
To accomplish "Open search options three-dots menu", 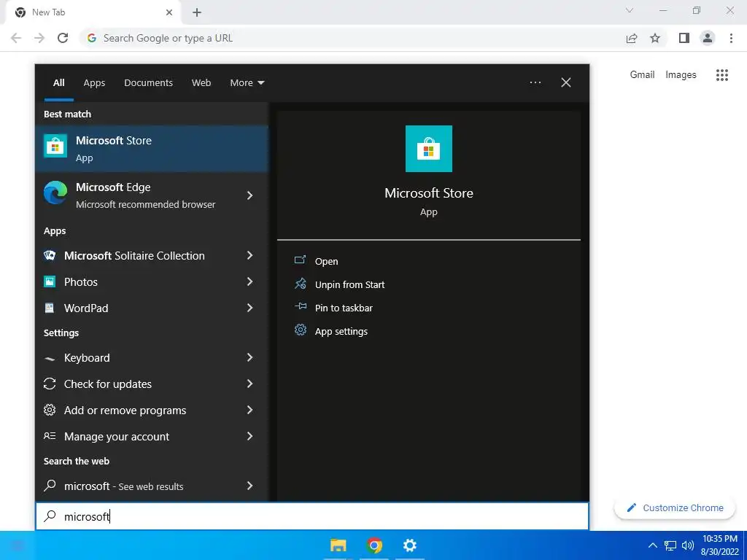I will coord(535,82).
